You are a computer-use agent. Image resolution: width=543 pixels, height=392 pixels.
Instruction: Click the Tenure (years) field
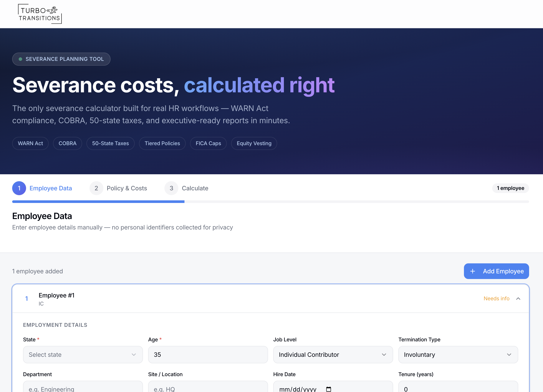point(458,388)
